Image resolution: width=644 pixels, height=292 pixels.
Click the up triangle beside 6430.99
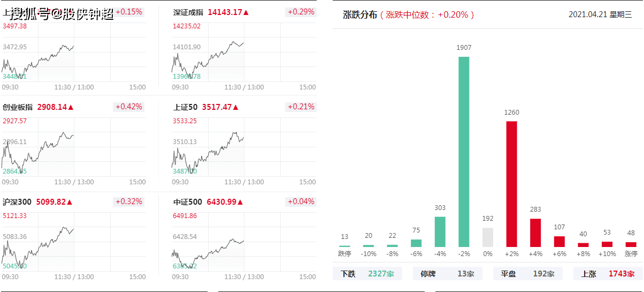click(239, 202)
